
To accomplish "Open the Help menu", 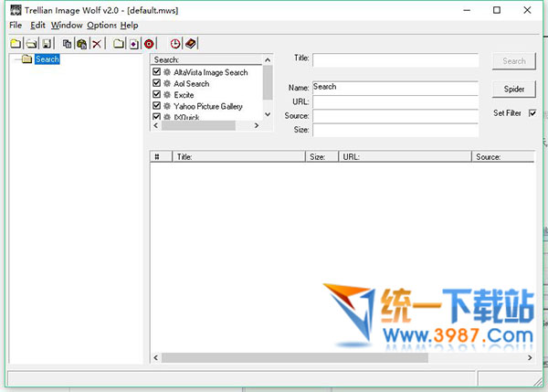I will click(x=130, y=26).
